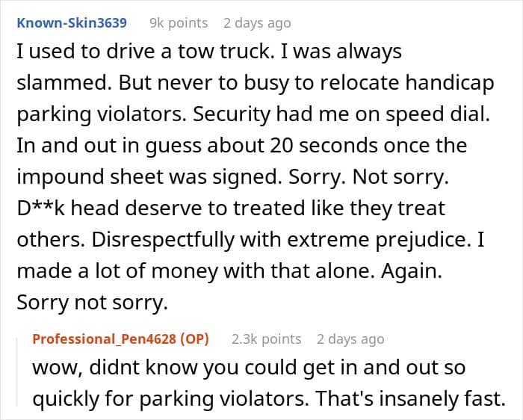Viewport: 523px width, 420px height.
Task: Click the word "slammed." in the comment
Action: click(x=64, y=83)
